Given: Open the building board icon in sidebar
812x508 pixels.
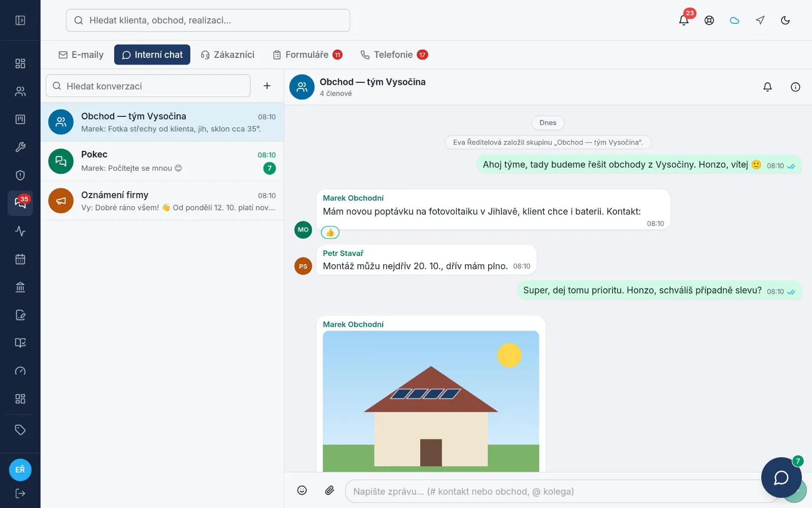Looking at the screenshot, I should (x=20, y=119).
